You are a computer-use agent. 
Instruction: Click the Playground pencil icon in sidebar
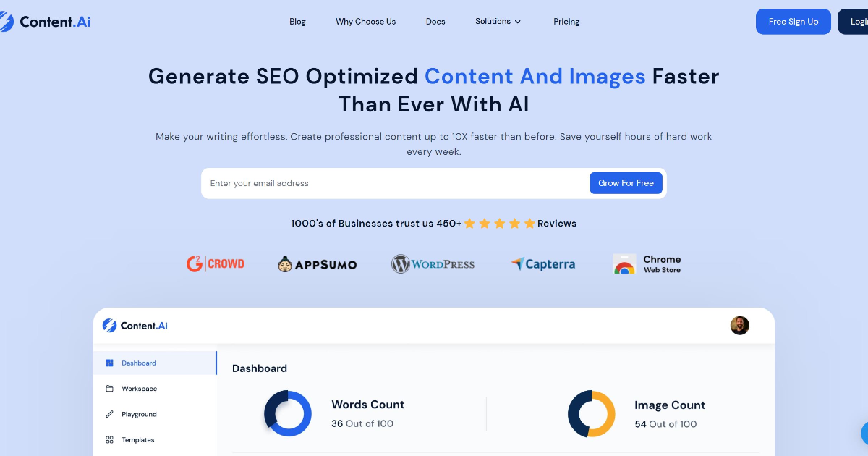pos(110,414)
